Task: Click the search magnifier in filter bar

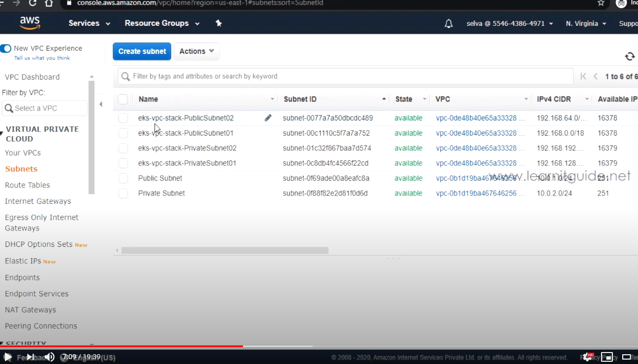Action: pos(126,76)
